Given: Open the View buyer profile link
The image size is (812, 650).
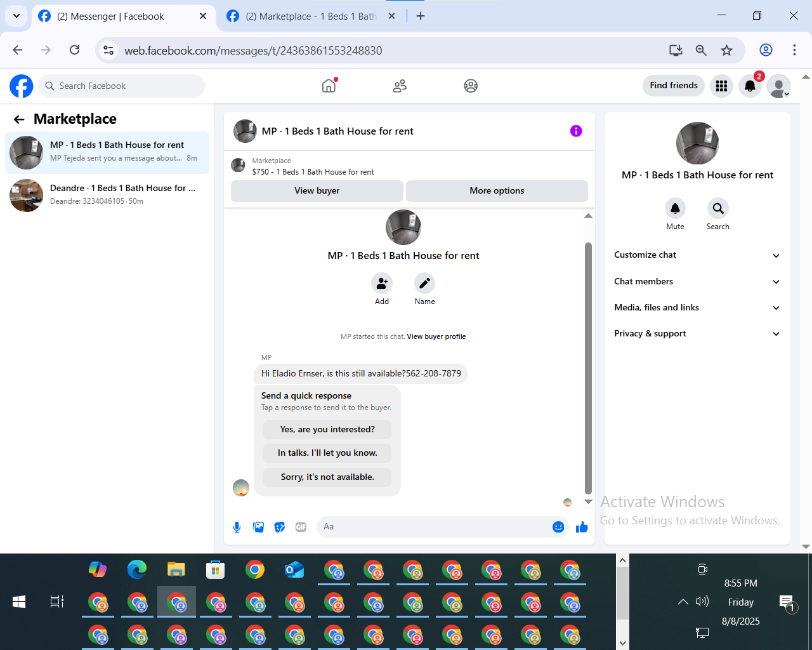Looking at the screenshot, I should click(436, 336).
